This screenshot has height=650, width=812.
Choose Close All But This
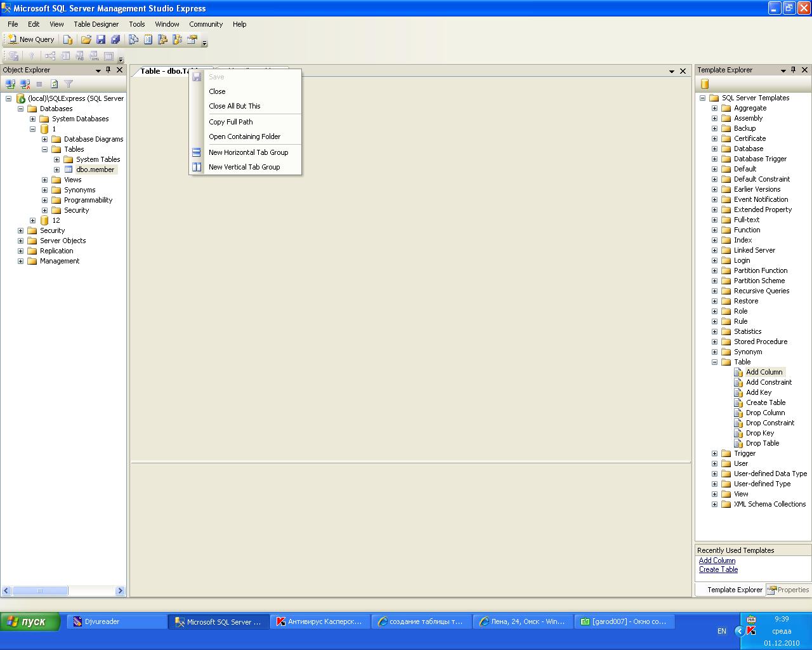pos(246,106)
